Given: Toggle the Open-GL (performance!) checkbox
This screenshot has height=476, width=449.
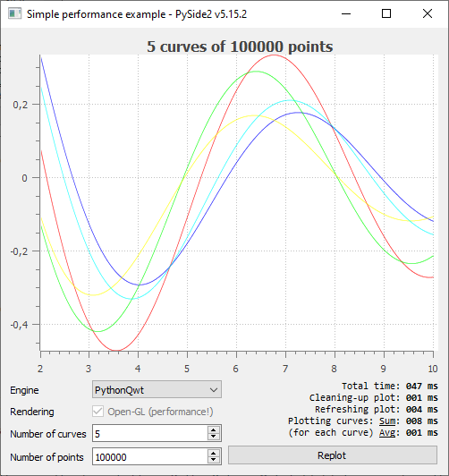Looking at the screenshot, I should (x=97, y=412).
